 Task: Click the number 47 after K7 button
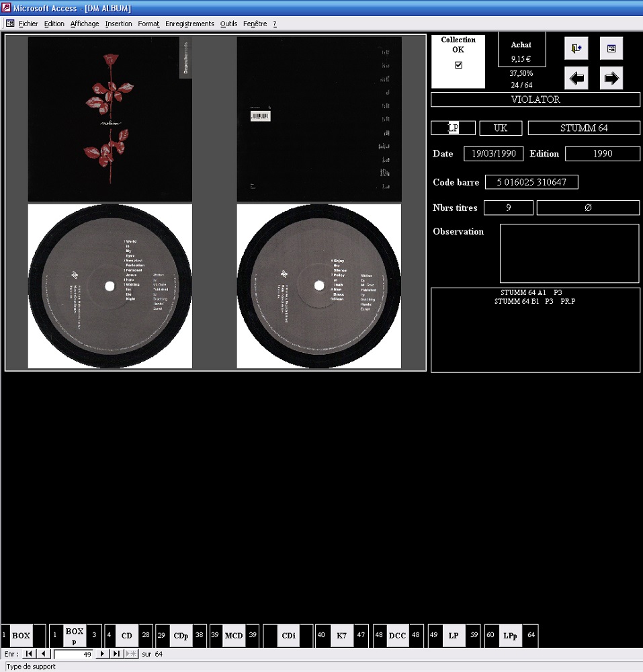click(361, 635)
